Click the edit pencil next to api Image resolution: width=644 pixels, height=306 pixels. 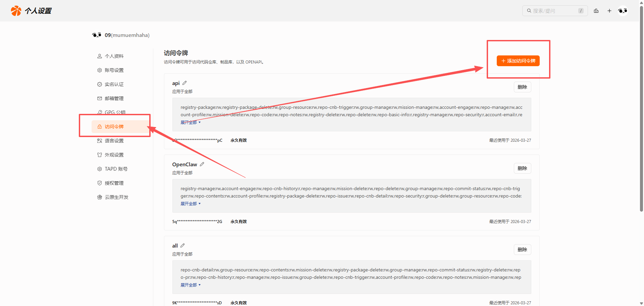pos(184,83)
